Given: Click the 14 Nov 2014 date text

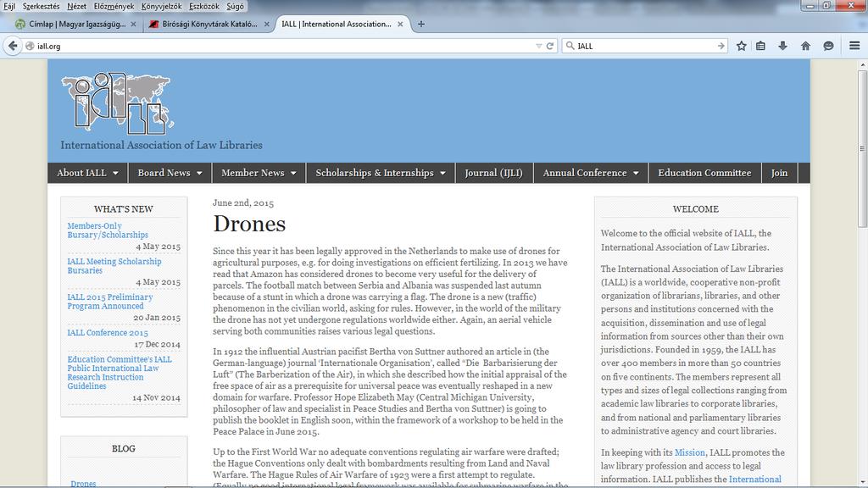Looking at the screenshot, I should pyautogui.click(x=156, y=397).
